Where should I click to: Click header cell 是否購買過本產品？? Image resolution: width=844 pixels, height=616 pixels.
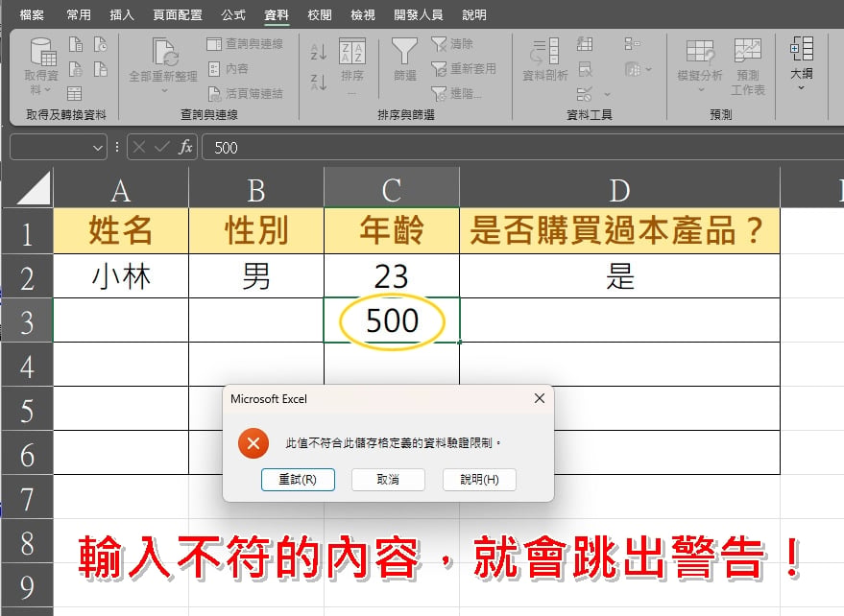pyautogui.click(x=619, y=231)
